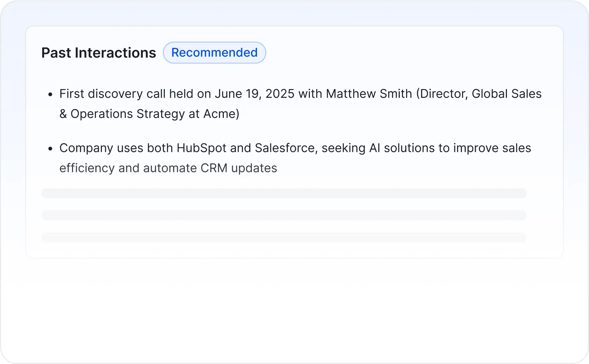589x364 pixels.
Task: Click the second loading placeholder bar
Action: pyautogui.click(x=284, y=215)
